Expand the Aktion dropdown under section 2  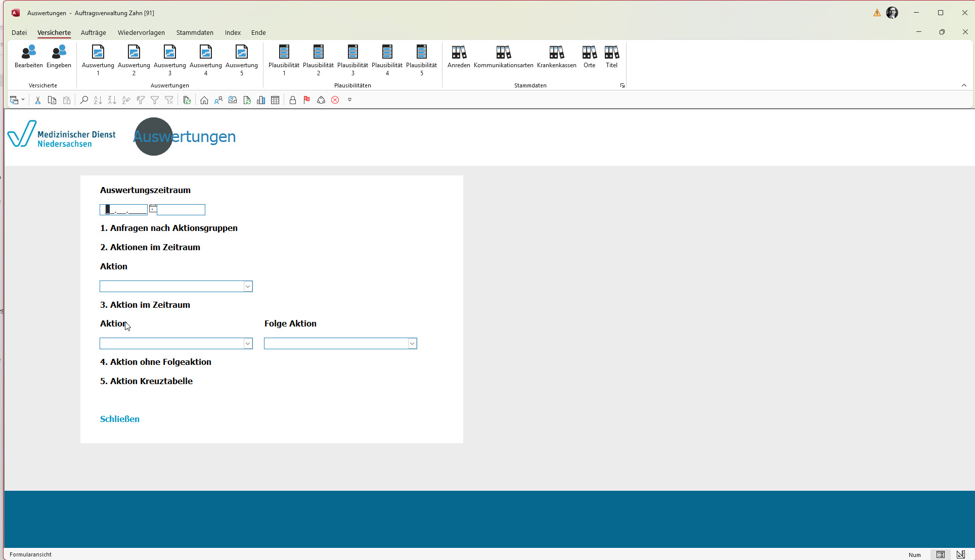248,287
